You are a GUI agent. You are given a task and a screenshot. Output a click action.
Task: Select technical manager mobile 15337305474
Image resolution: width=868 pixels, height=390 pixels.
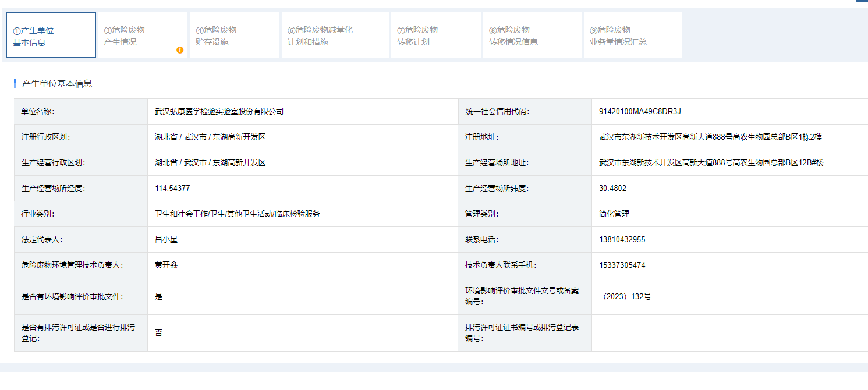click(622, 265)
